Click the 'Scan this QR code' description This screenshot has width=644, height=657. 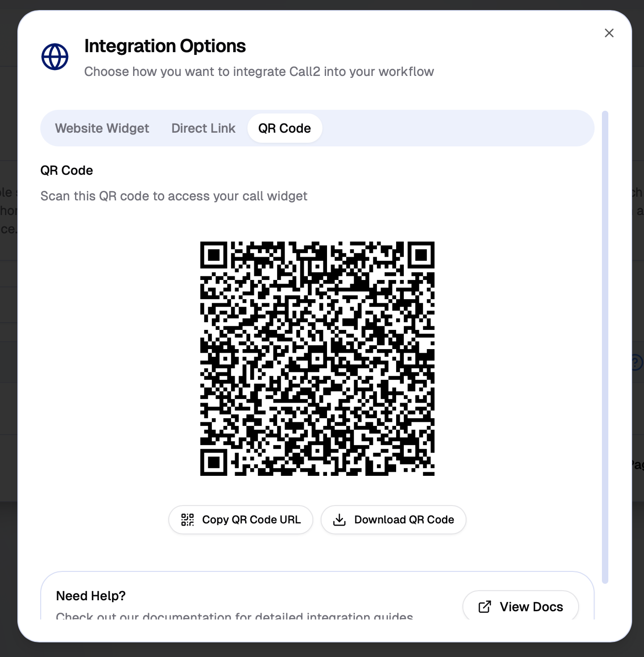click(174, 196)
